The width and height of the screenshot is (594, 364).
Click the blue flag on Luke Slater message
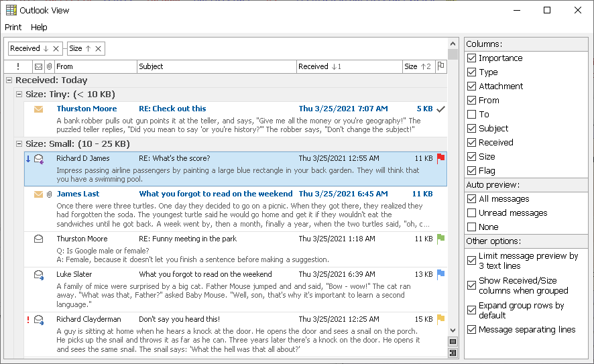(x=440, y=274)
